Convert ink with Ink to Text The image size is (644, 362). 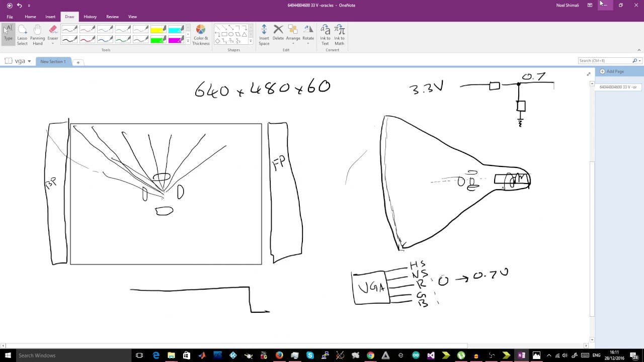pyautogui.click(x=325, y=35)
